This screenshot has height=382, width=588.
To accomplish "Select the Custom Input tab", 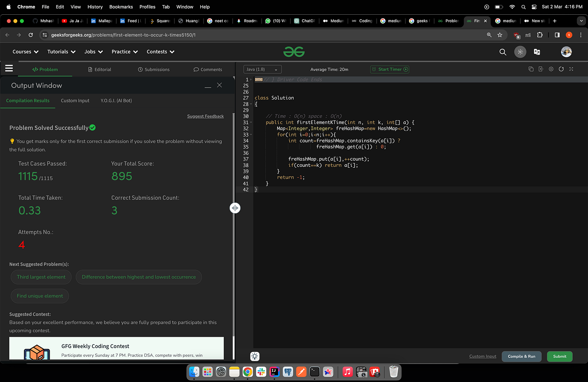I will tap(75, 100).
